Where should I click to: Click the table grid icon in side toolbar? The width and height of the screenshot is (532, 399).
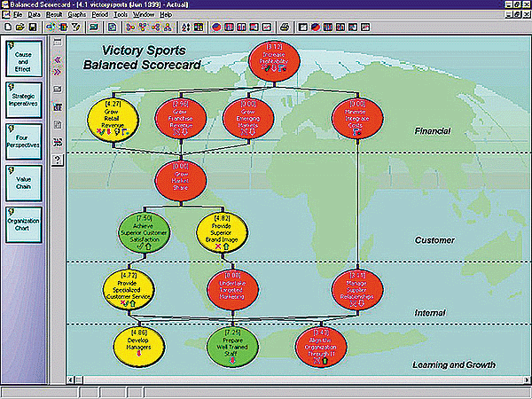(58, 107)
